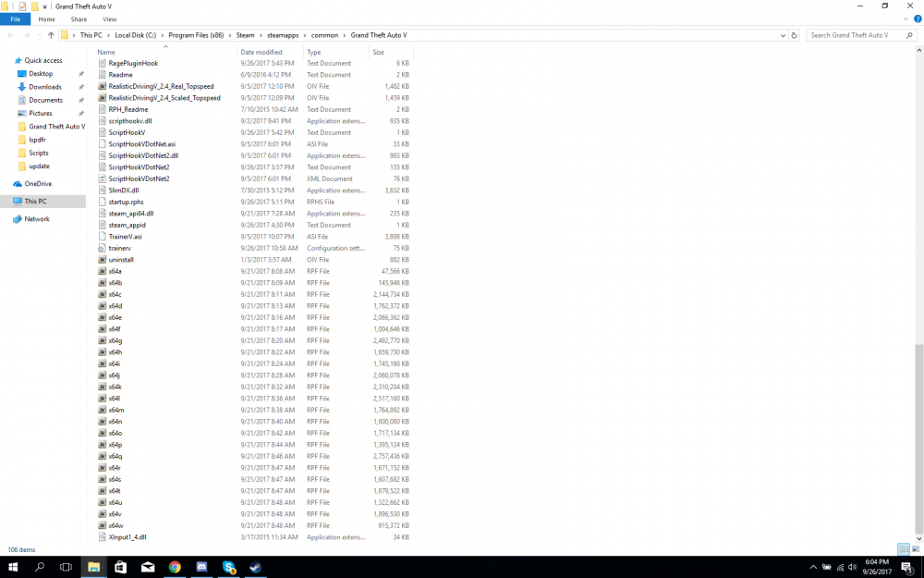
Task: Open the View ribbon tab
Action: [x=110, y=18]
